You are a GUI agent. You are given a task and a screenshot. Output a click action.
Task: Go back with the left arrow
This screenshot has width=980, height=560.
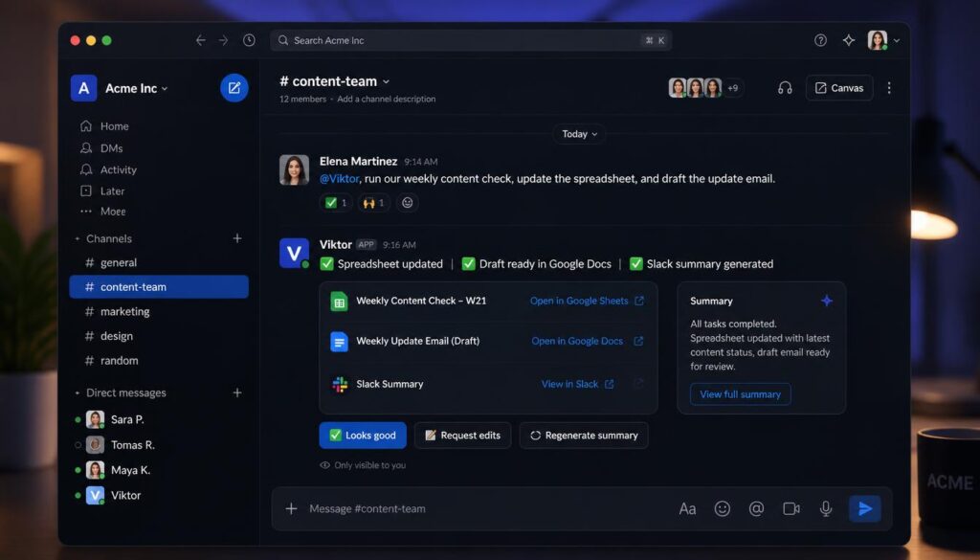(x=201, y=40)
